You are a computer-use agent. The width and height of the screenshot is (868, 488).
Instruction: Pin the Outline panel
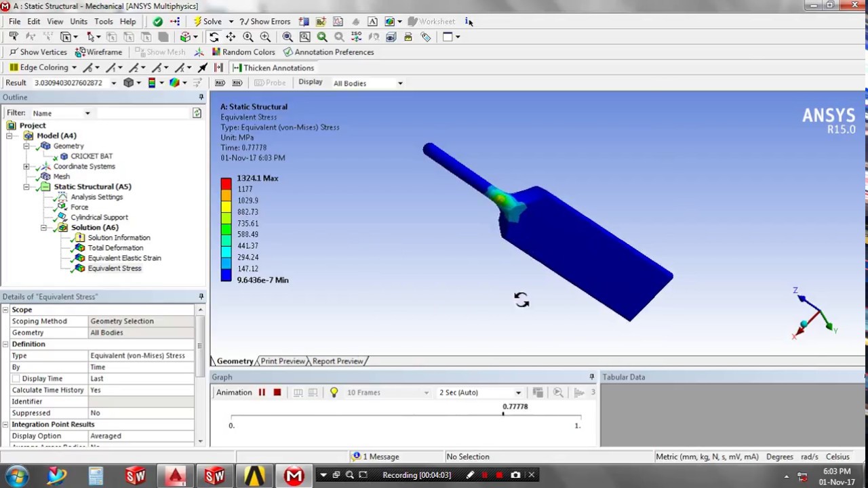click(x=201, y=97)
